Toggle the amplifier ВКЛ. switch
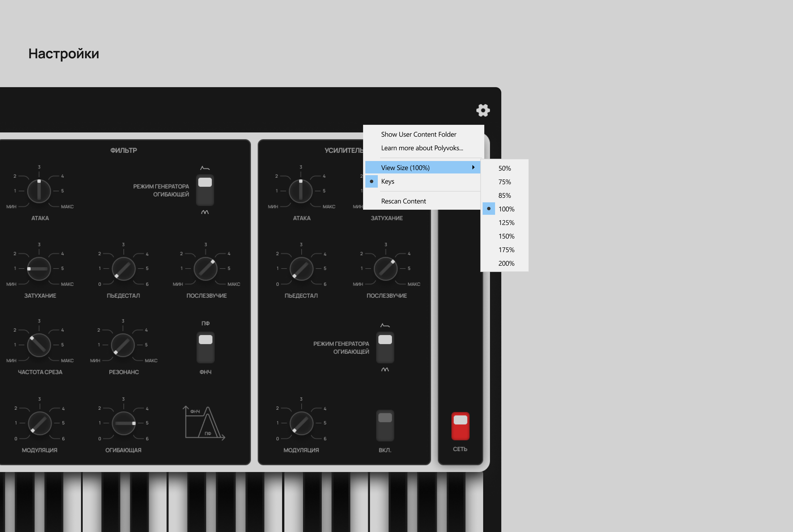Viewport: 793px width, 532px height. (385, 425)
